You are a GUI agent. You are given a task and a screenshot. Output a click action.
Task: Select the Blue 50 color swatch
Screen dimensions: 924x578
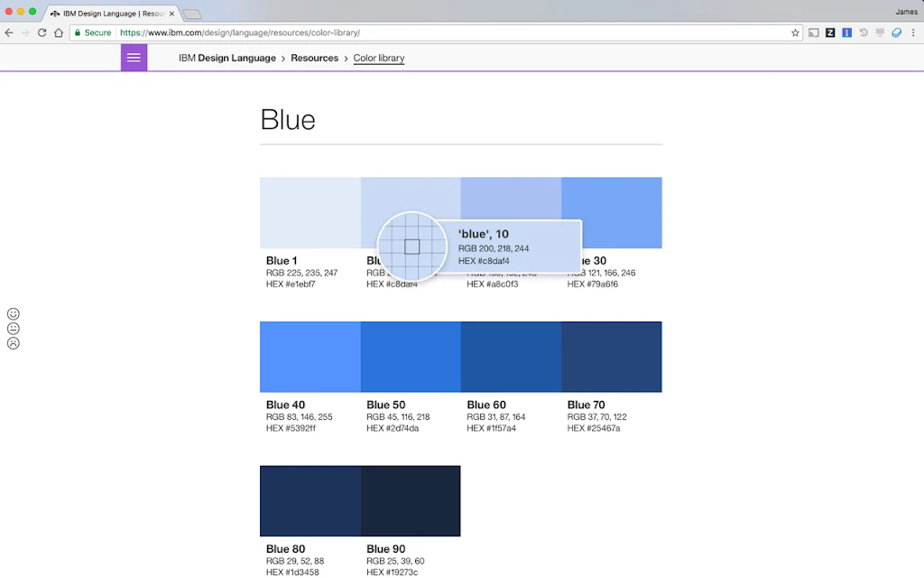[411, 357]
